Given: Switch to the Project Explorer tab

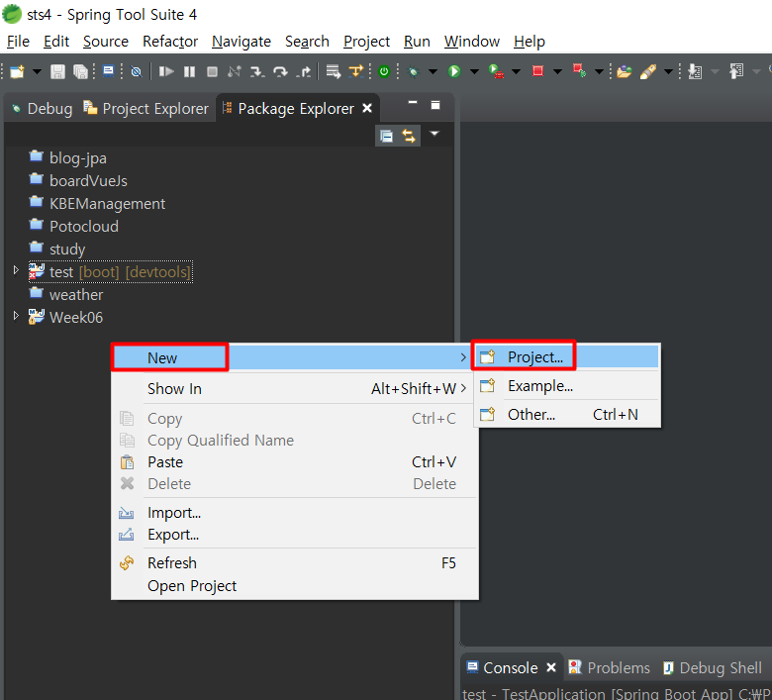Looking at the screenshot, I should coord(145,108).
